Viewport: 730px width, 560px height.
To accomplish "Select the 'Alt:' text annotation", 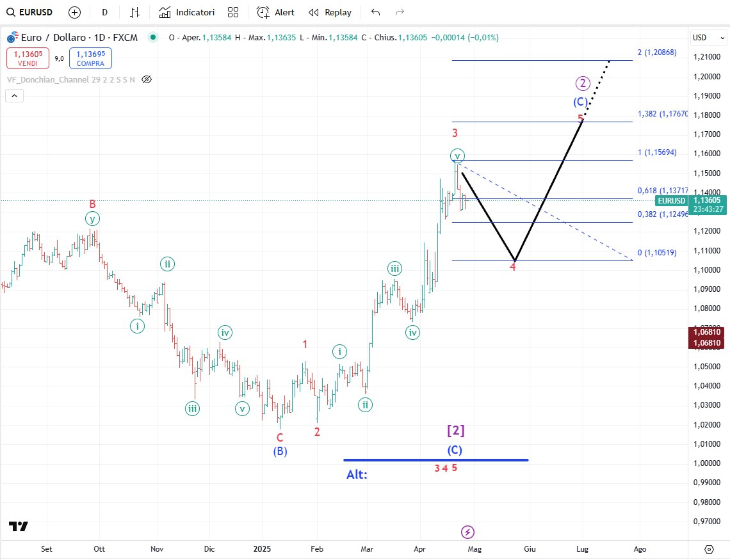I will pos(357,474).
